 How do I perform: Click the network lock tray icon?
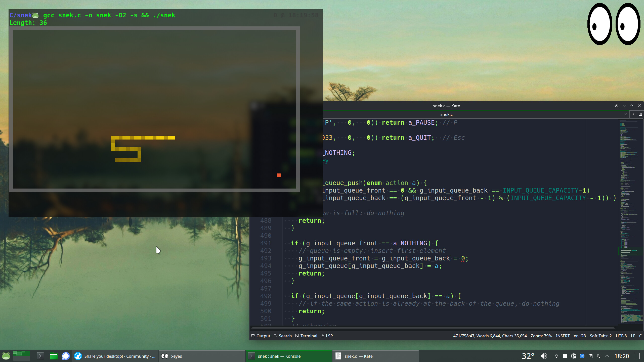click(574, 356)
